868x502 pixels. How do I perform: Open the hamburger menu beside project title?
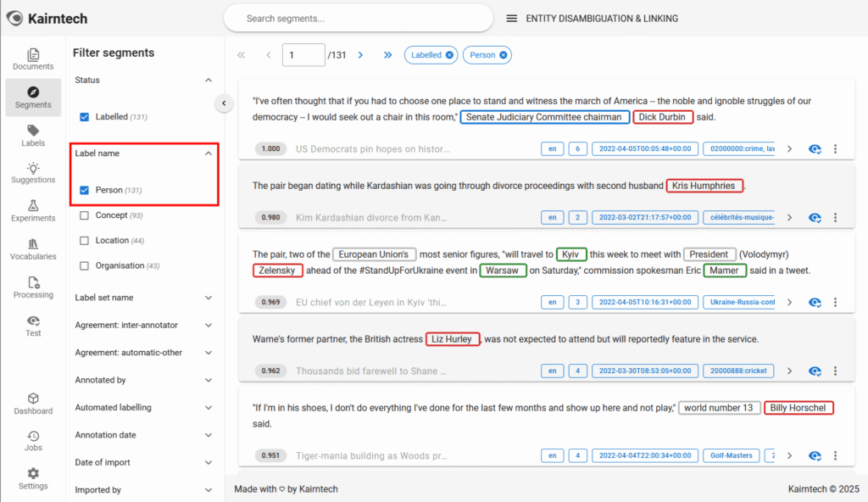tap(512, 19)
